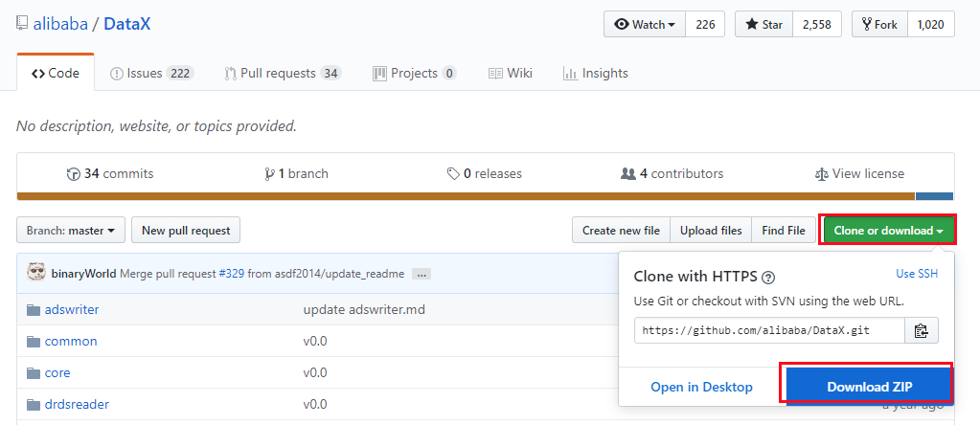Click the 4 contributors link
The height and width of the screenshot is (425, 980).
672,173
